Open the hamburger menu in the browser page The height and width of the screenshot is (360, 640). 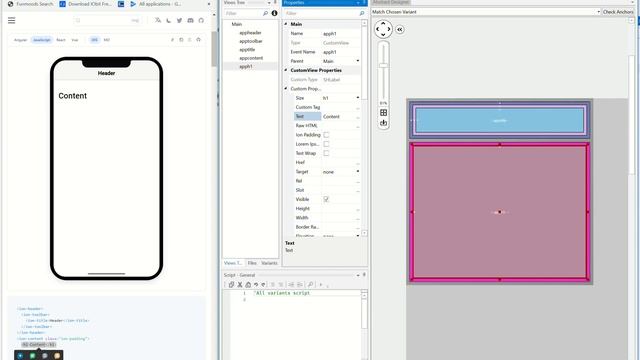11,20
